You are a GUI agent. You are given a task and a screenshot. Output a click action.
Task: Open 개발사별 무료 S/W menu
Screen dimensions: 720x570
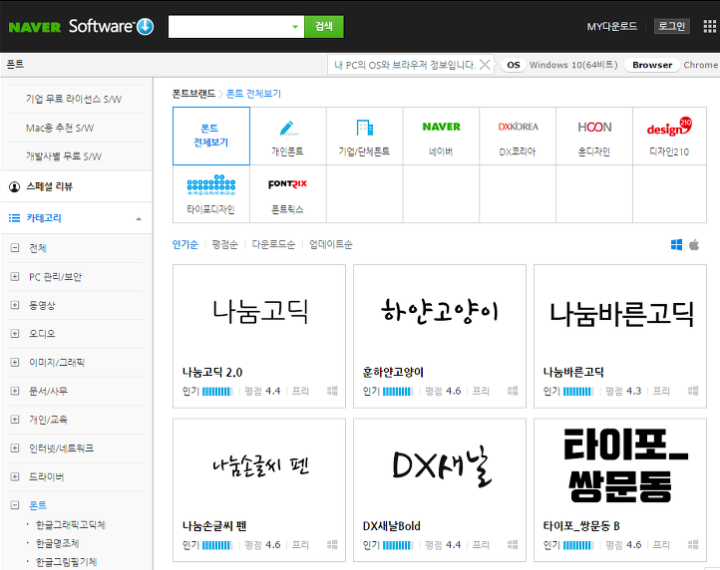64,156
